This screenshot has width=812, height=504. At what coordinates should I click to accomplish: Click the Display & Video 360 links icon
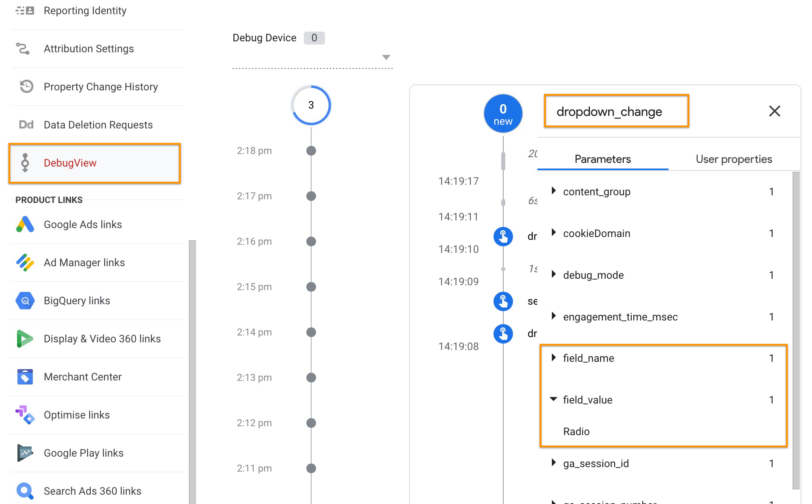(25, 338)
